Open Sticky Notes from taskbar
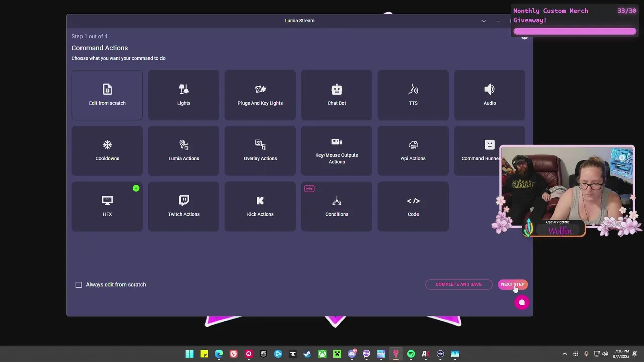This screenshot has height=362, width=644. pyautogui.click(x=204, y=354)
